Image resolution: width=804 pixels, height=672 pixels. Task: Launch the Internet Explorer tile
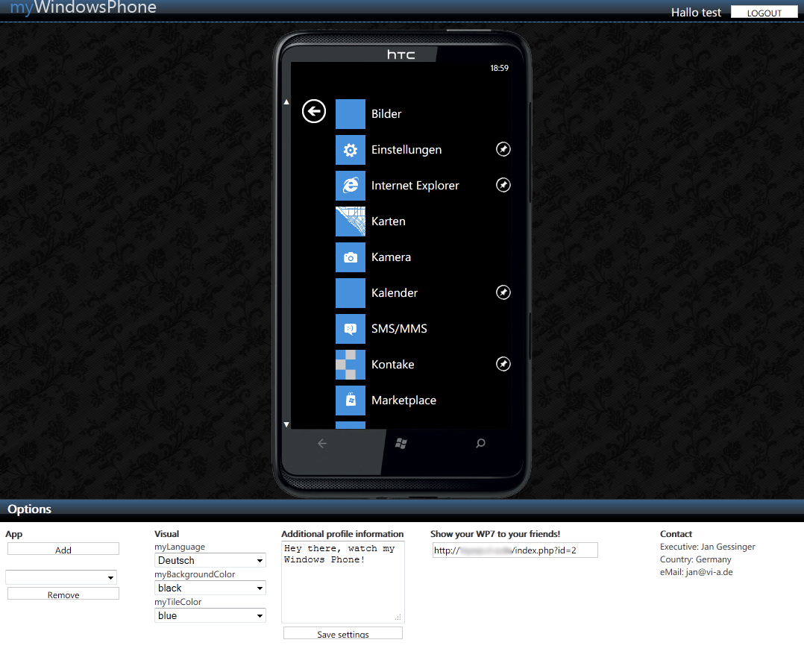351,186
